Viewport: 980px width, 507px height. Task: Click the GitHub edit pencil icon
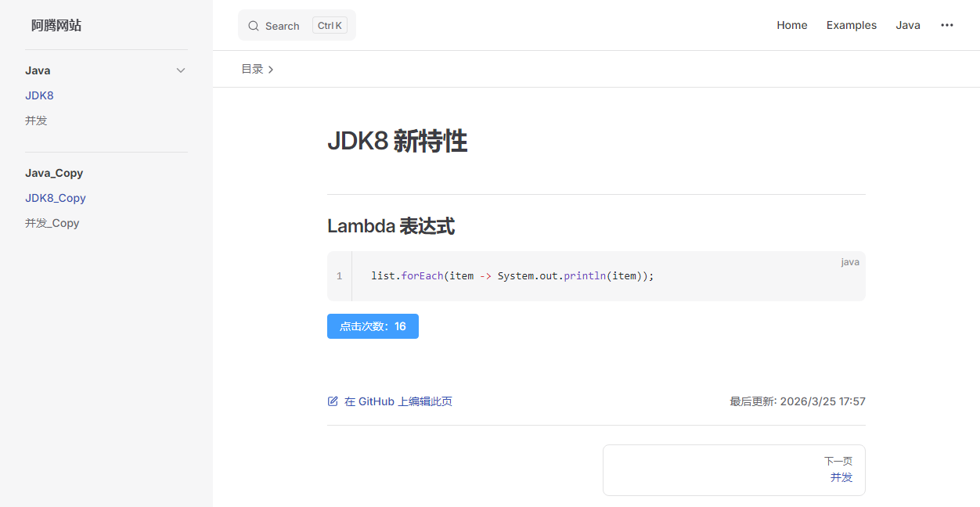(333, 401)
